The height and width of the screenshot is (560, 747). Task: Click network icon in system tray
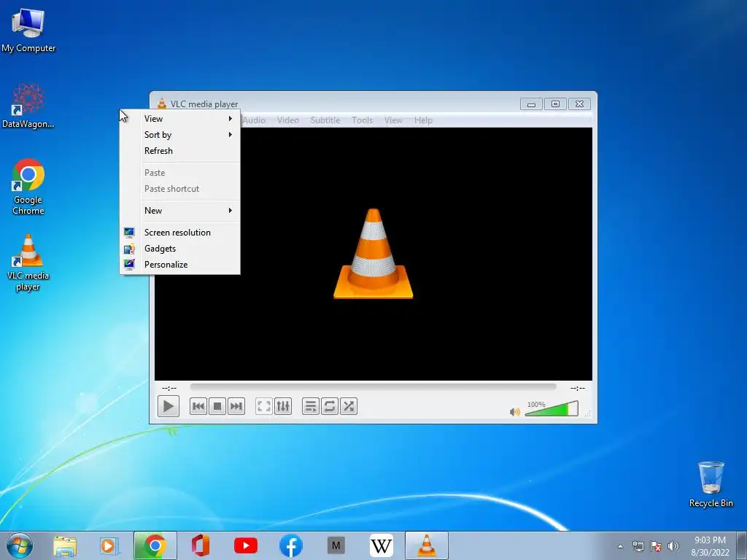point(638,546)
